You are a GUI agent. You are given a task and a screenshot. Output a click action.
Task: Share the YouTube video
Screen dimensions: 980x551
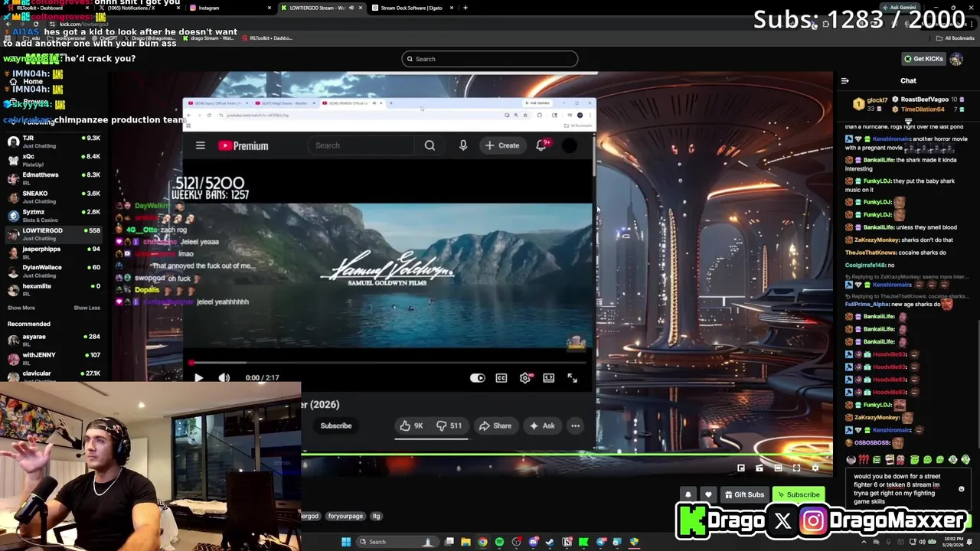[x=495, y=425]
